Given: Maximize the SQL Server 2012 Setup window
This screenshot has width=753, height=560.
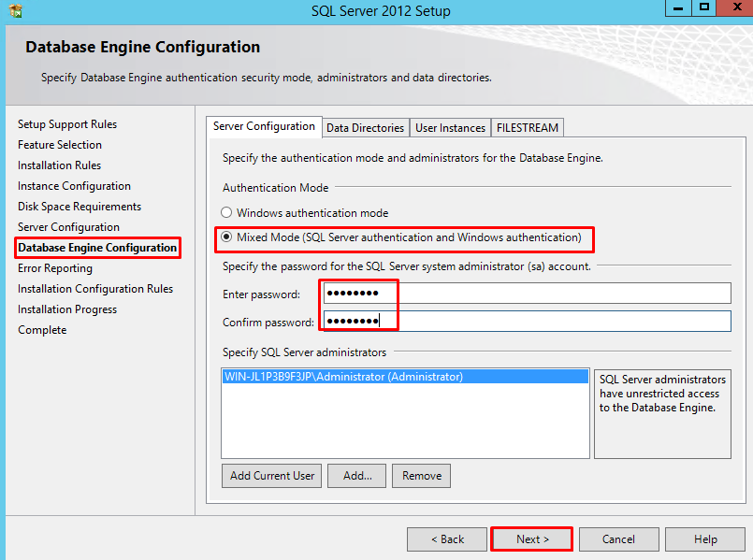Looking at the screenshot, I should (x=704, y=8).
